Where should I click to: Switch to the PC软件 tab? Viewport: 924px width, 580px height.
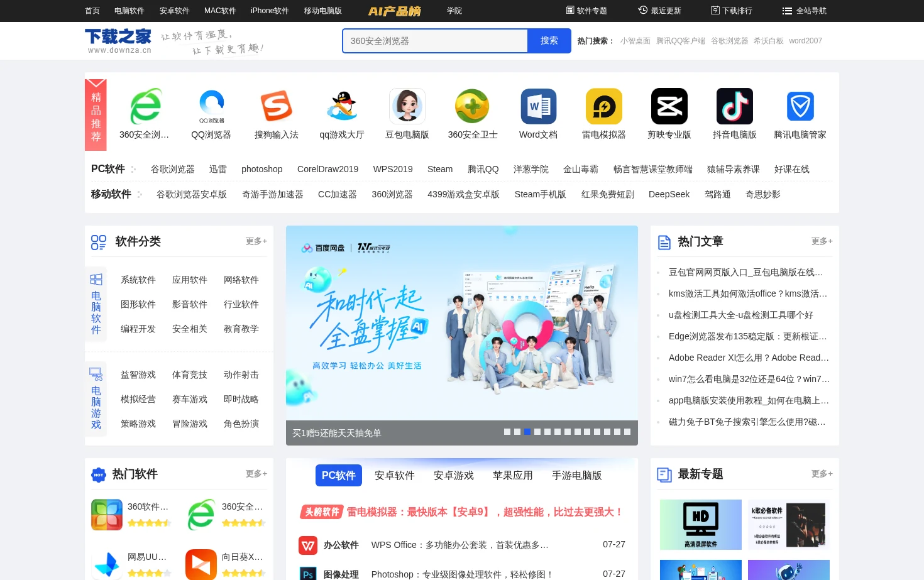coord(339,476)
